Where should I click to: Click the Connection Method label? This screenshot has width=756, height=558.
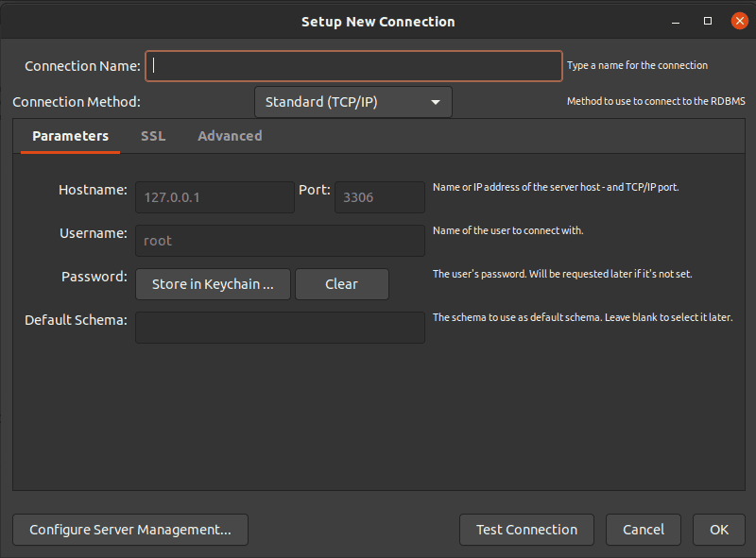point(77,102)
